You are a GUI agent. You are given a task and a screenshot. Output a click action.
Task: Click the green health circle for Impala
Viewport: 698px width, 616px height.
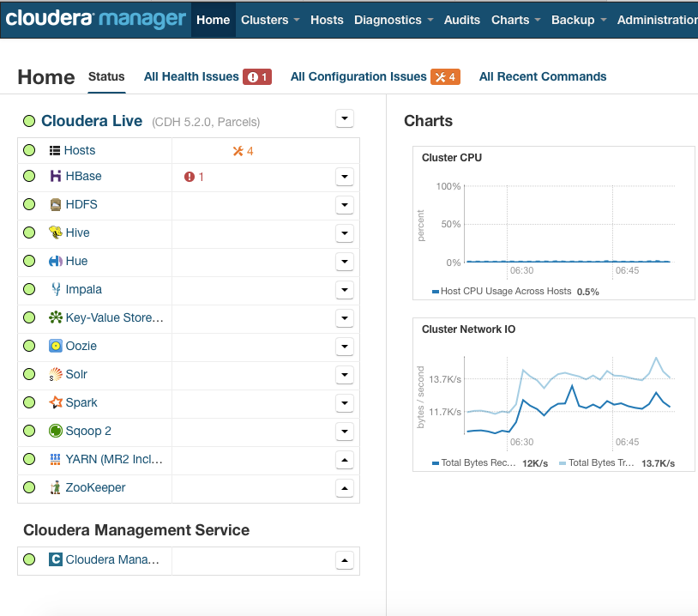(x=29, y=289)
